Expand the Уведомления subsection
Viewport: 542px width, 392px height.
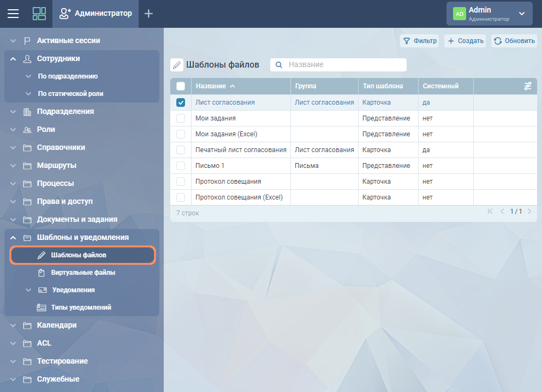click(28, 290)
